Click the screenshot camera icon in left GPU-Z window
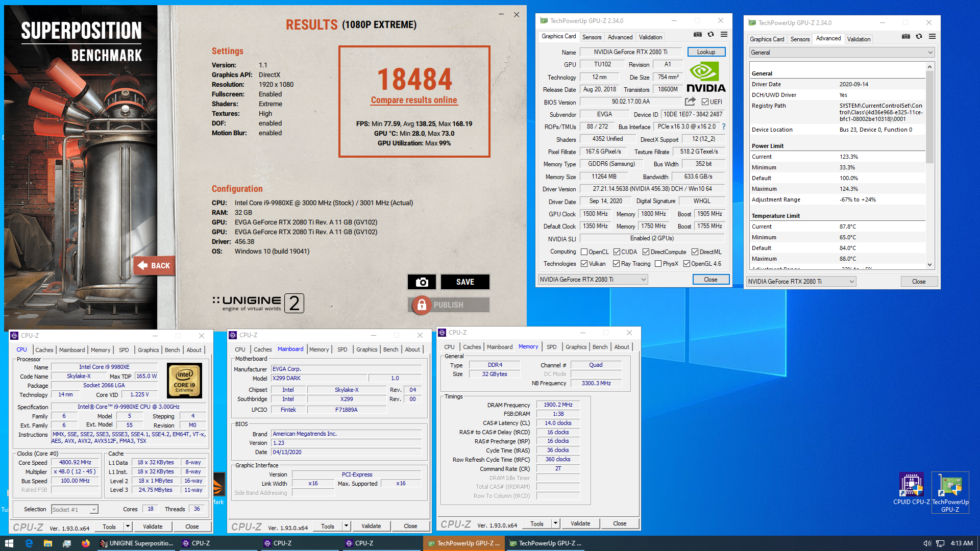The height and width of the screenshot is (551, 980). coord(697,35)
